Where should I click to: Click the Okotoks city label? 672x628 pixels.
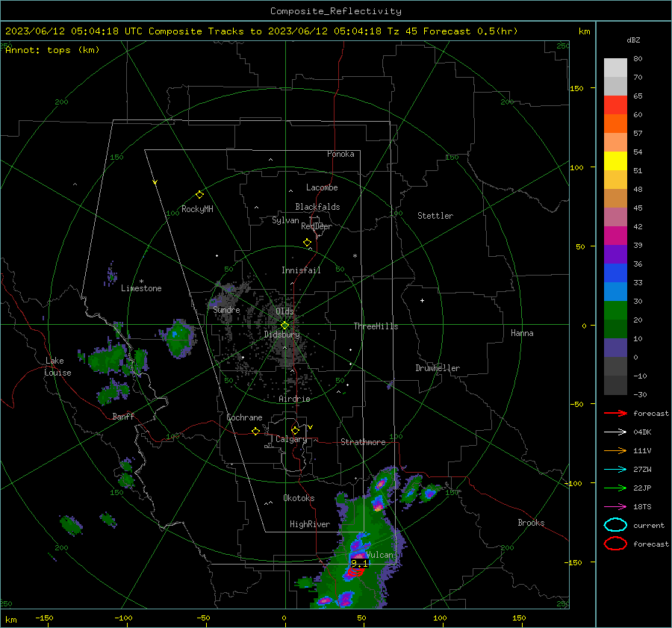[299, 498]
